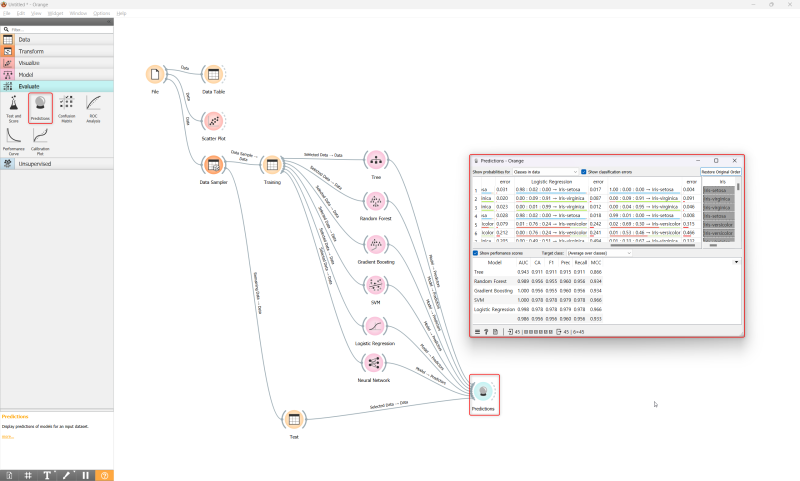Select the Test and Score widget
Image resolution: width=800 pixels, height=481 pixels.
pyautogui.click(x=14, y=109)
